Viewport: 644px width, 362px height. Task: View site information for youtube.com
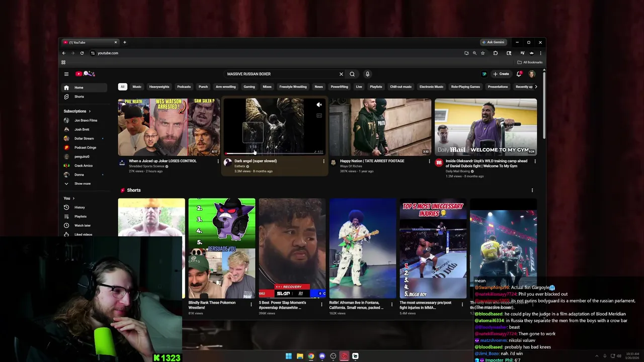tap(93, 53)
